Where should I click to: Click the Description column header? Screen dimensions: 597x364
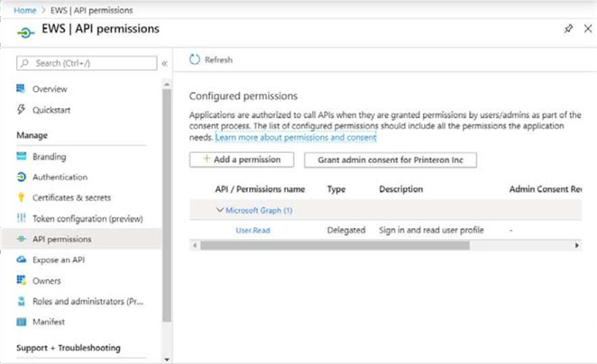401,189
